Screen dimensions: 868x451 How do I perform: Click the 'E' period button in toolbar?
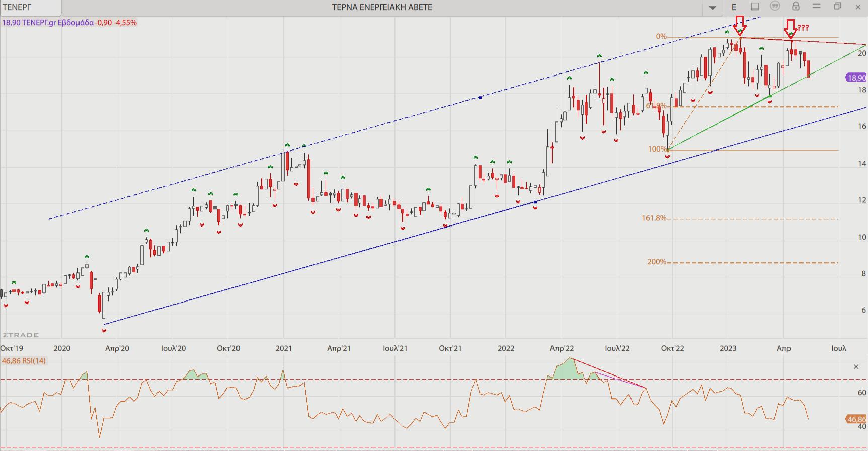[734, 7]
